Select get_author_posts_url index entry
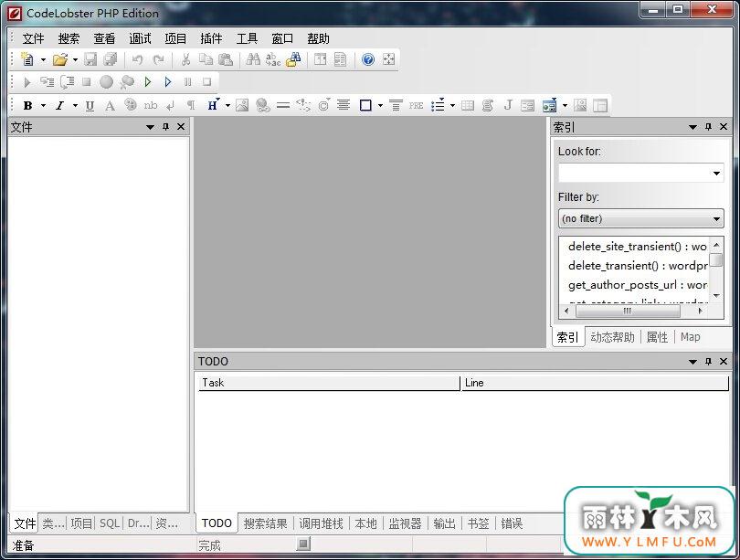The width and height of the screenshot is (740, 560). 638,285
